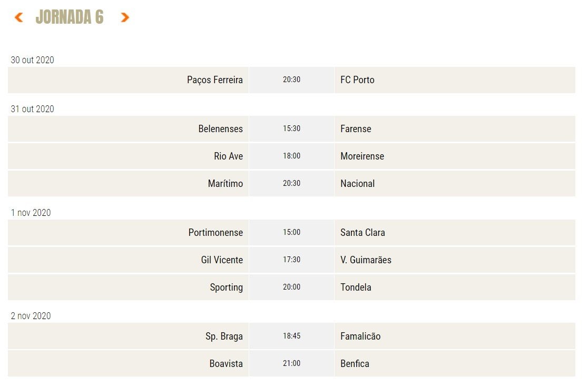
Task: Open Rio Ave team link
Action: tap(228, 156)
